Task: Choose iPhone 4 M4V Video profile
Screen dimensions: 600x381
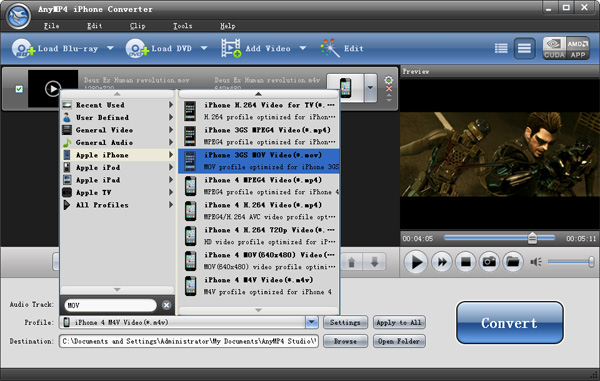Action: click(259, 286)
